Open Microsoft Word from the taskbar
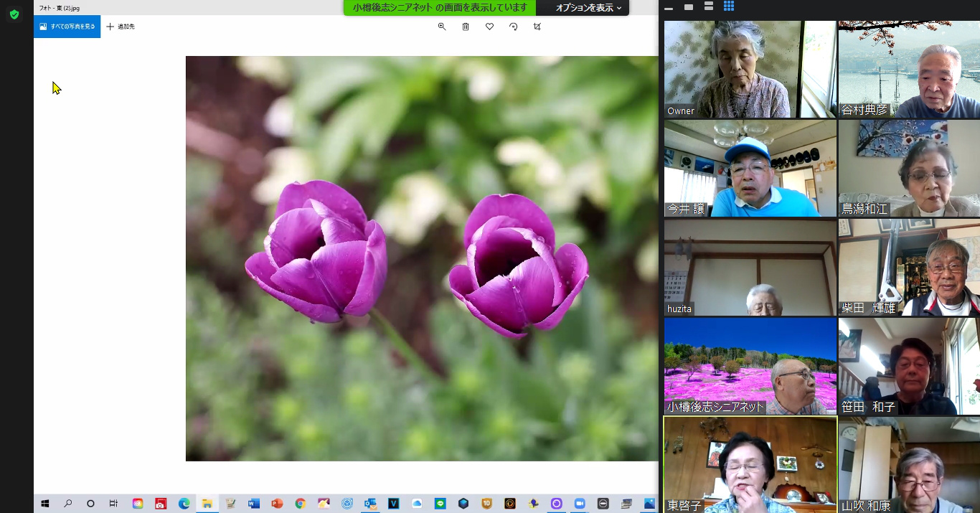This screenshot has width=980, height=513. 253,504
